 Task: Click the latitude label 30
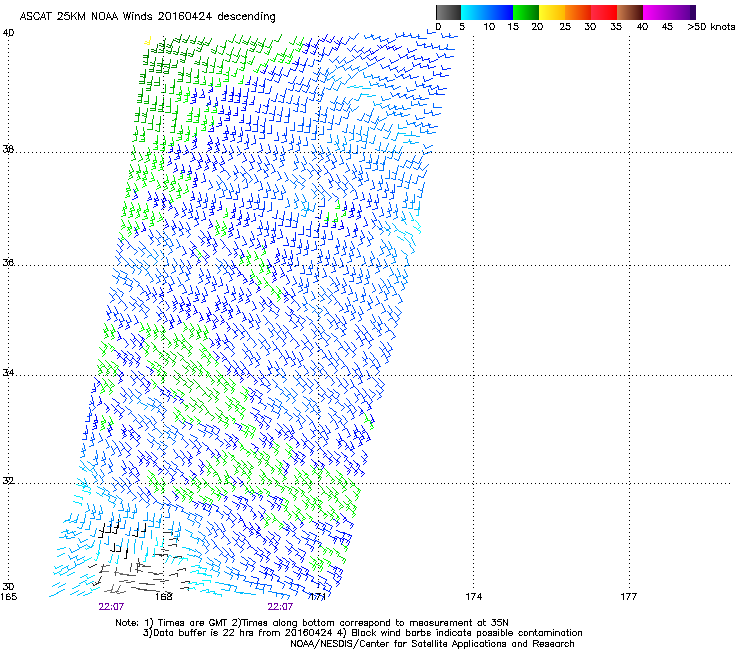8,587
